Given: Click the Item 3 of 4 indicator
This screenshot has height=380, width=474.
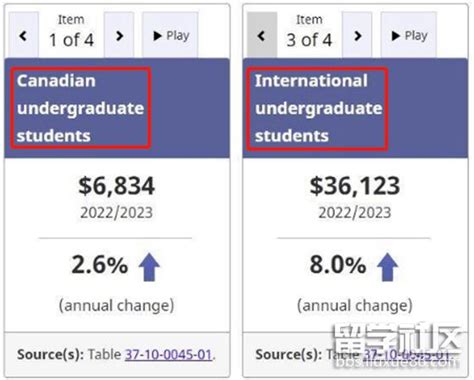Looking at the screenshot, I should pyautogui.click(x=309, y=32).
